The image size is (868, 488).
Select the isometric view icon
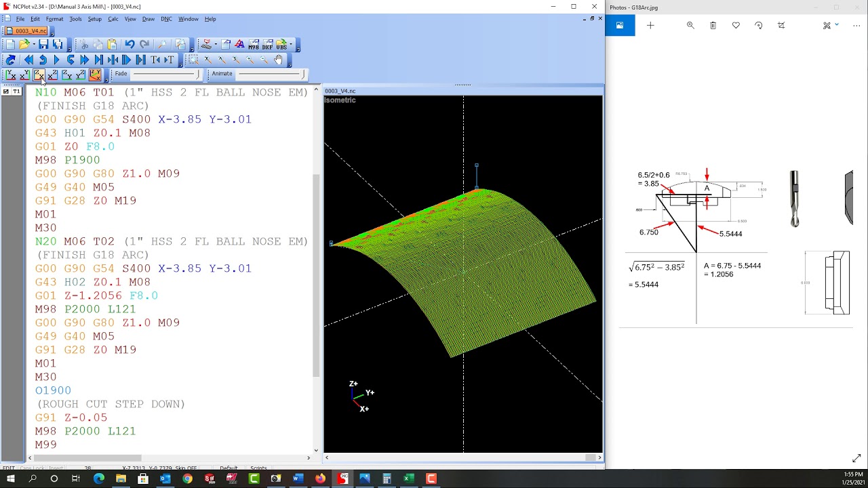pos(95,75)
